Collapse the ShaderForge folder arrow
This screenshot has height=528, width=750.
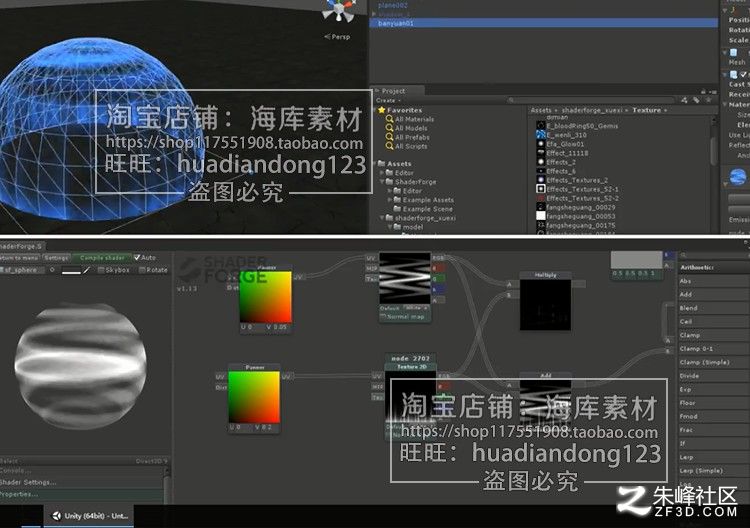tap(382, 182)
